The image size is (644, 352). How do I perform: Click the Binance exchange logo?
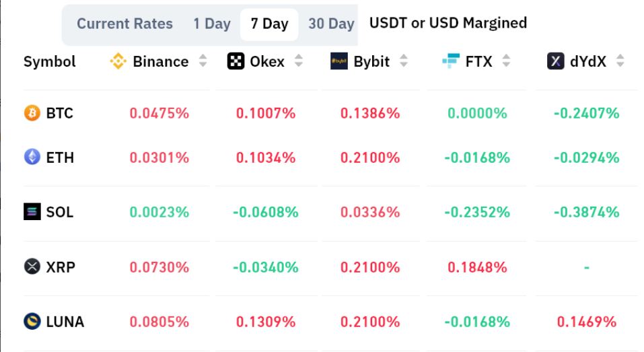click(x=118, y=62)
